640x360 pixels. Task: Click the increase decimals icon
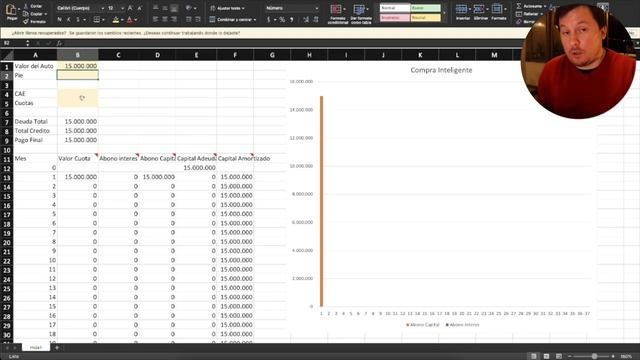[306, 20]
